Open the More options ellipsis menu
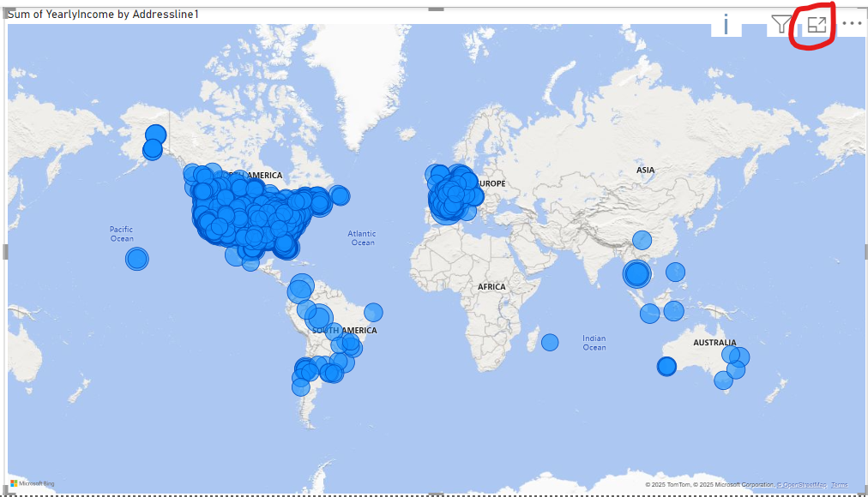Image resolution: width=868 pixels, height=497 pixels. tap(851, 24)
